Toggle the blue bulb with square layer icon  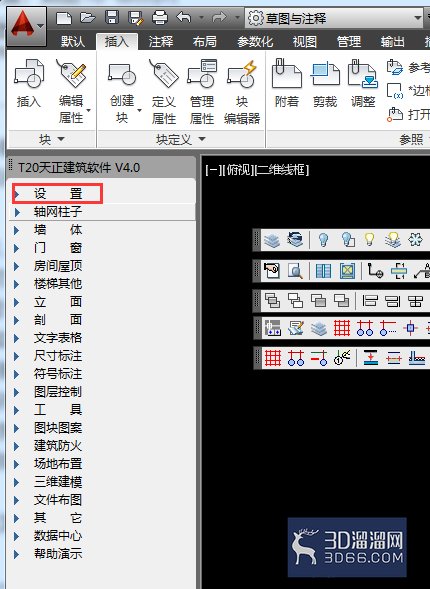tap(348, 240)
